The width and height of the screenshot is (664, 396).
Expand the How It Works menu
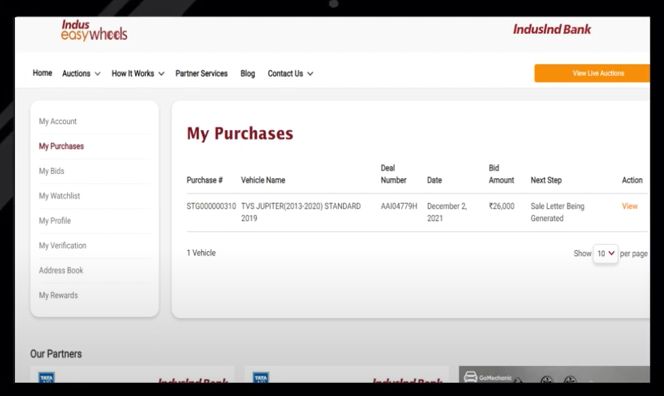[x=138, y=74]
